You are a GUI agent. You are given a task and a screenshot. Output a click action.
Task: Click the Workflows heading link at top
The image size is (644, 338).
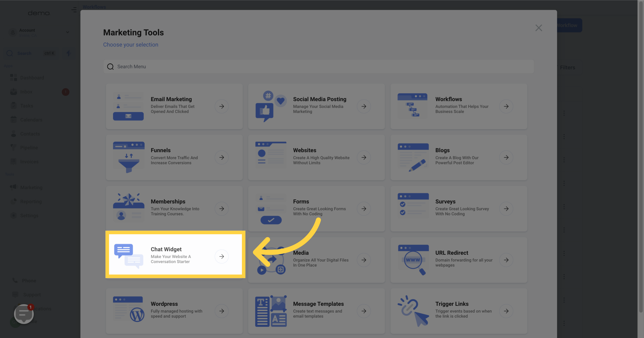tap(94, 7)
